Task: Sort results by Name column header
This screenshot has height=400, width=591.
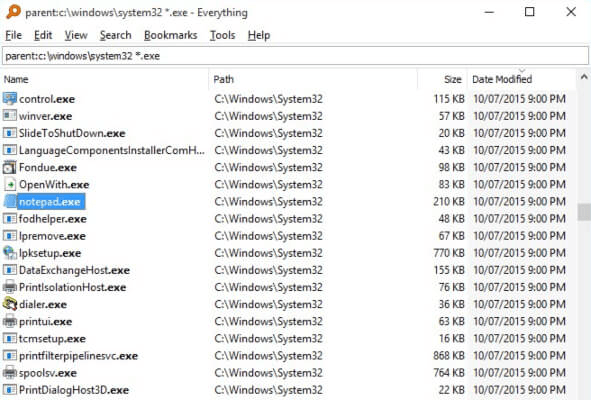Action: (104, 79)
